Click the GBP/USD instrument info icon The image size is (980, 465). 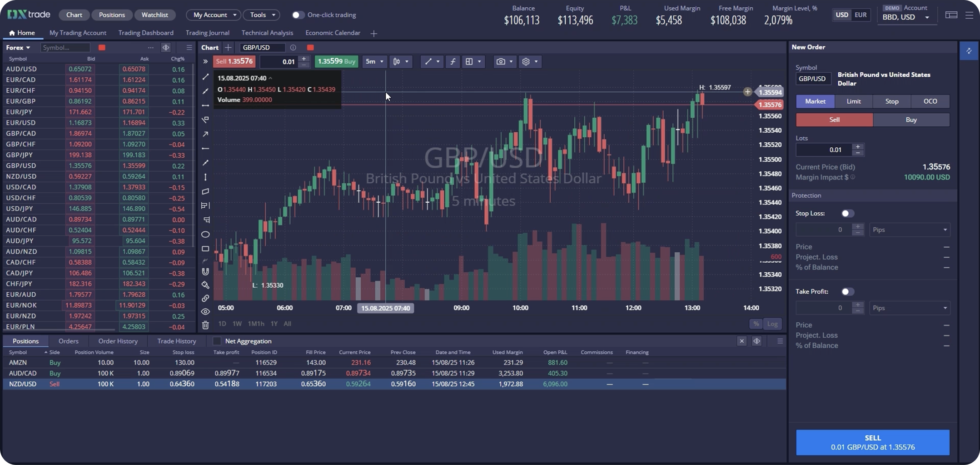pos(293,48)
